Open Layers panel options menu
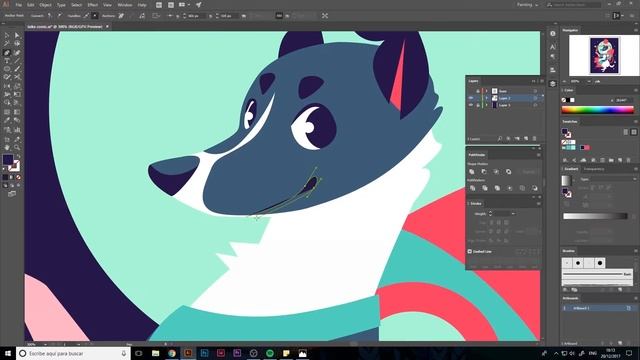Image resolution: width=640 pixels, height=360 pixels. click(x=542, y=81)
